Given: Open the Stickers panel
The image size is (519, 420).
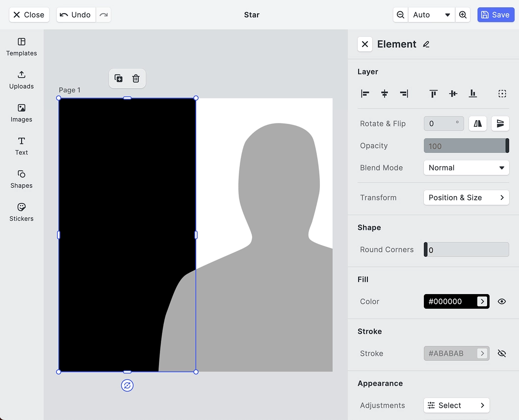Looking at the screenshot, I should (x=22, y=212).
